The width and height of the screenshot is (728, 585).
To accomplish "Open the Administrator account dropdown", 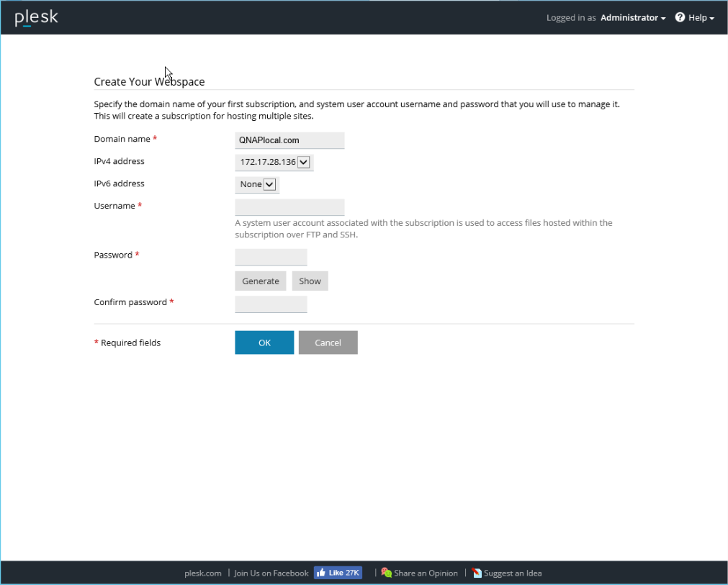I will 633,17.
